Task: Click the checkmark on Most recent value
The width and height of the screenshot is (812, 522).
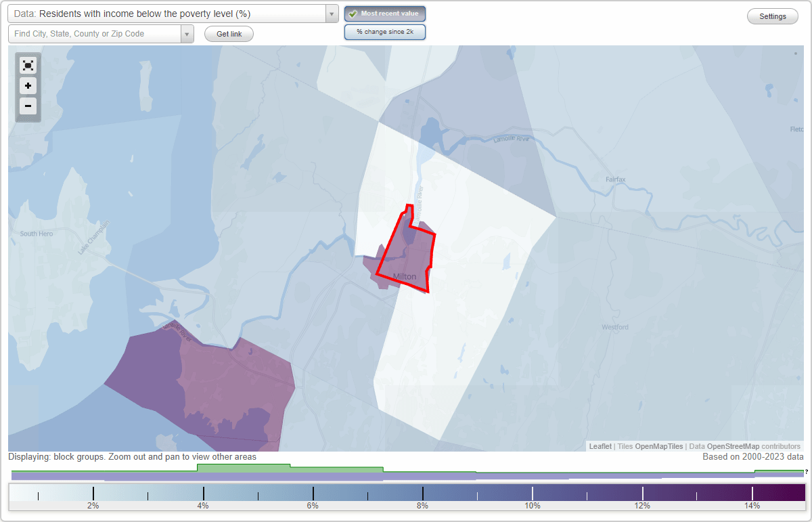Action: pos(353,13)
